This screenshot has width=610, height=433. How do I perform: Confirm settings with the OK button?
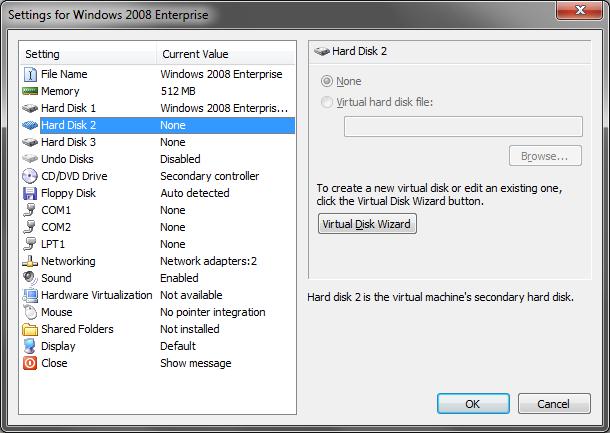(x=473, y=404)
